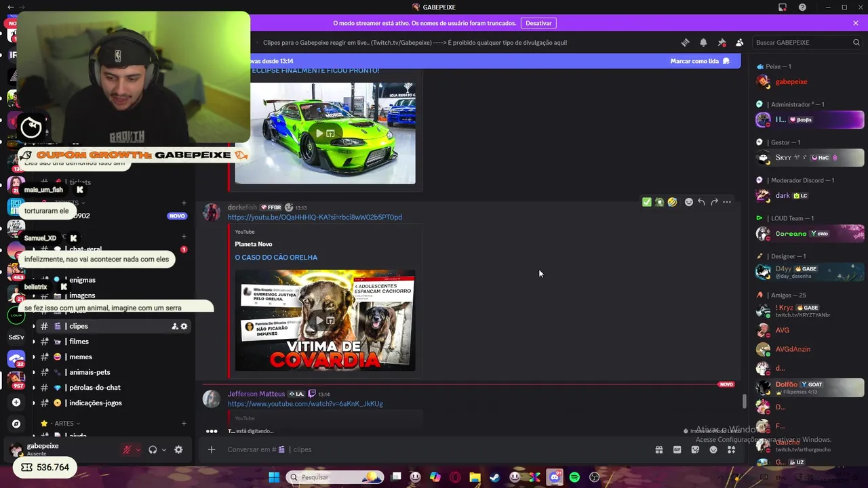Click the Windows Start button

(x=274, y=477)
